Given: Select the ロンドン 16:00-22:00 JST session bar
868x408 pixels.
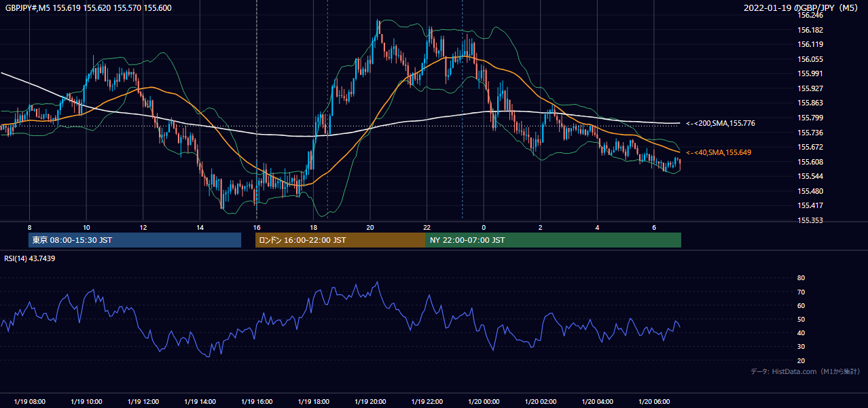Looking at the screenshot, I should (x=340, y=240).
